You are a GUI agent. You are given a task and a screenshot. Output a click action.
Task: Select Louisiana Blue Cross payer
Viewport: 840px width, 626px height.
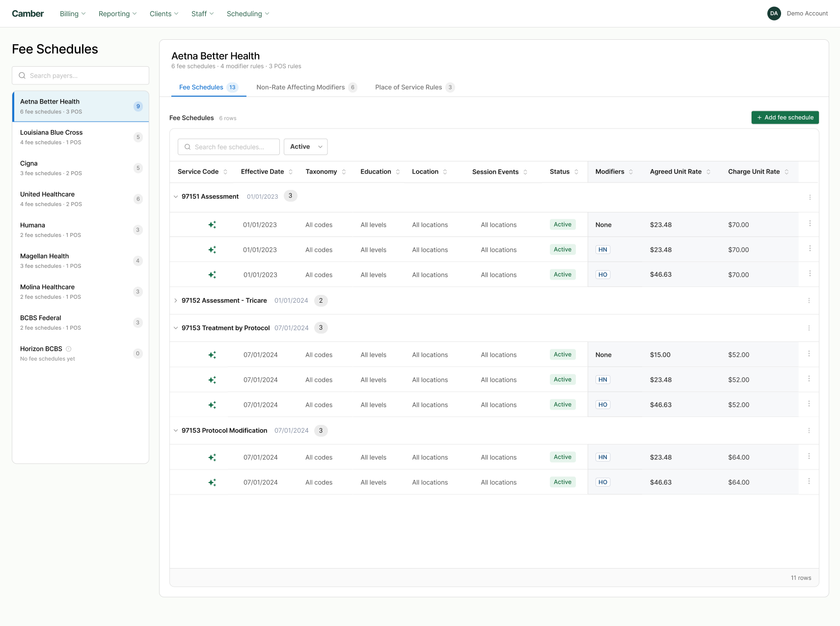coord(81,137)
